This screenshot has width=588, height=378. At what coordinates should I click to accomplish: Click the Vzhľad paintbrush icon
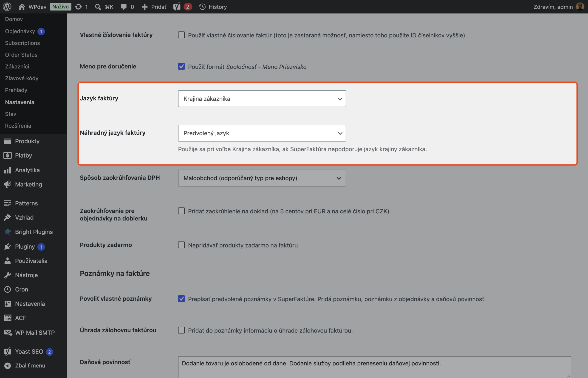8,217
